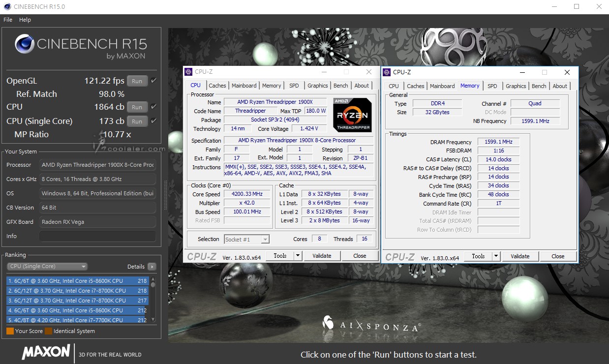Click the brown Identical System color swatch
The image size is (609, 364).
[48, 331]
